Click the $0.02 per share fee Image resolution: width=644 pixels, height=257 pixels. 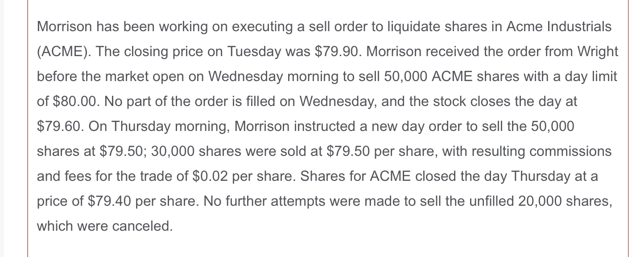click(x=211, y=176)
